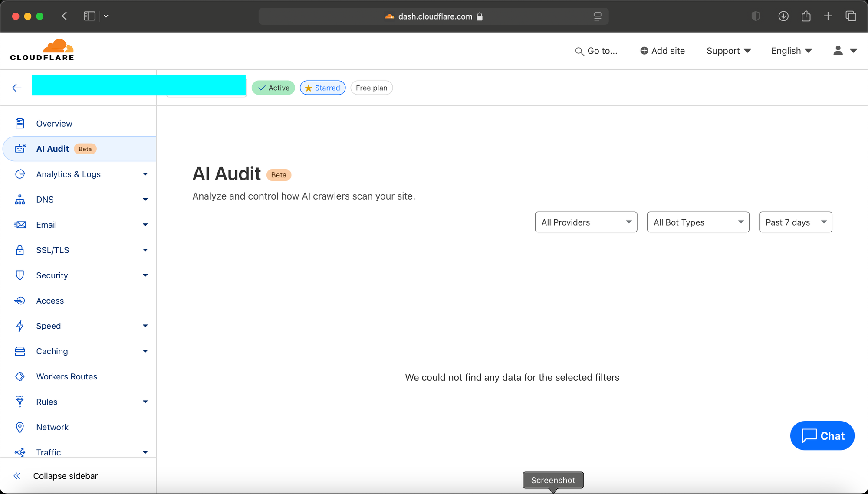
Task: Open the All Providers dropdown
Action: pos(585,222)
